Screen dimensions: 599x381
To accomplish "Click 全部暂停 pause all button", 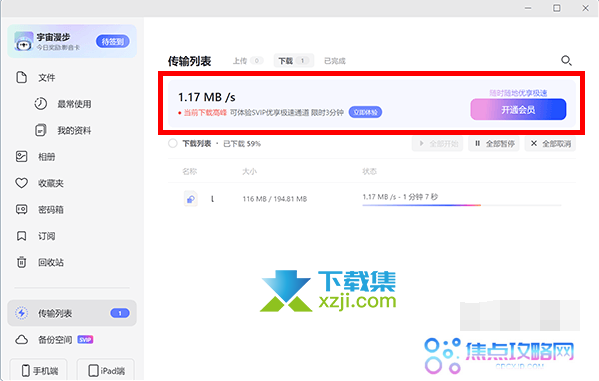I will pyautogui.click(x=494, y=144).
